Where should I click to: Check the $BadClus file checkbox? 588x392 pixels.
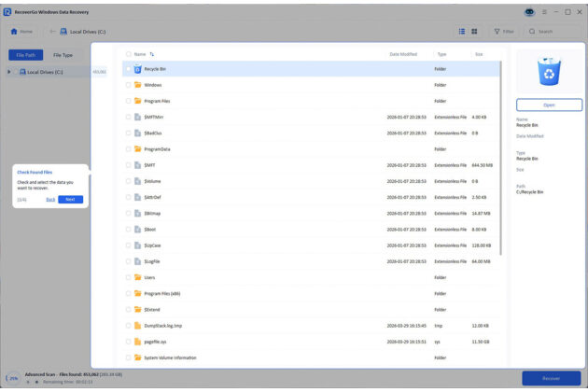(x=128, y=133)
